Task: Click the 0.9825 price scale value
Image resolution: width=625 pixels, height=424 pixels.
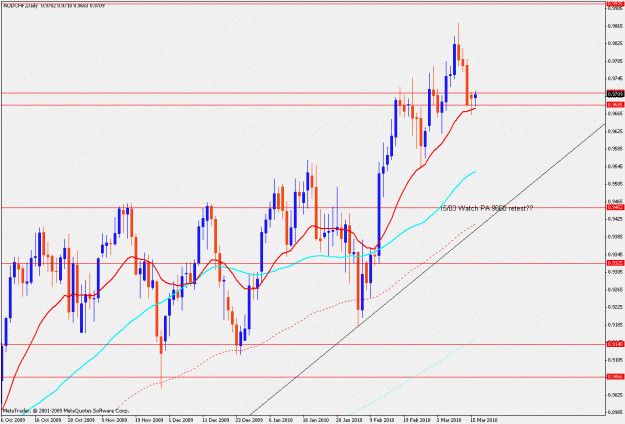Action: [x=616, y=43]
